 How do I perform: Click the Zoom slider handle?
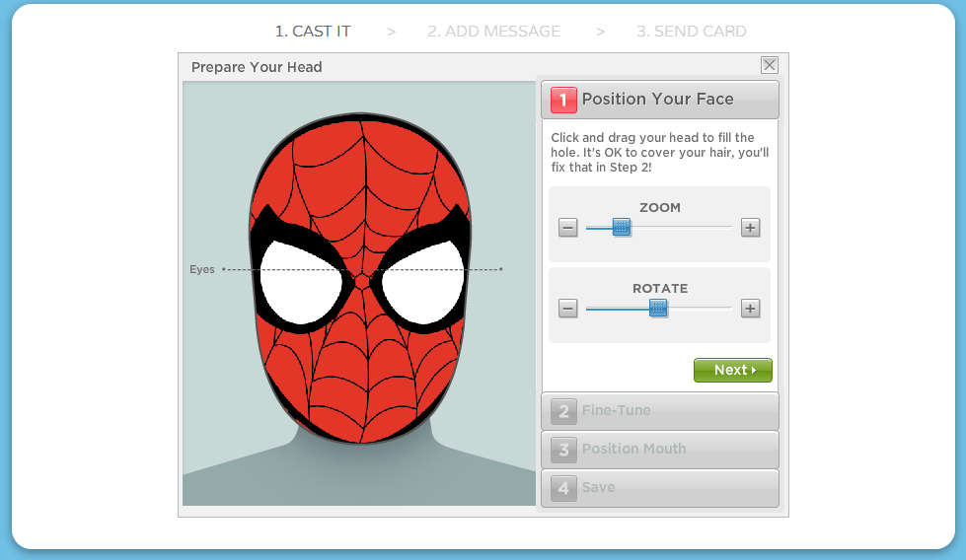coord(622,227)
